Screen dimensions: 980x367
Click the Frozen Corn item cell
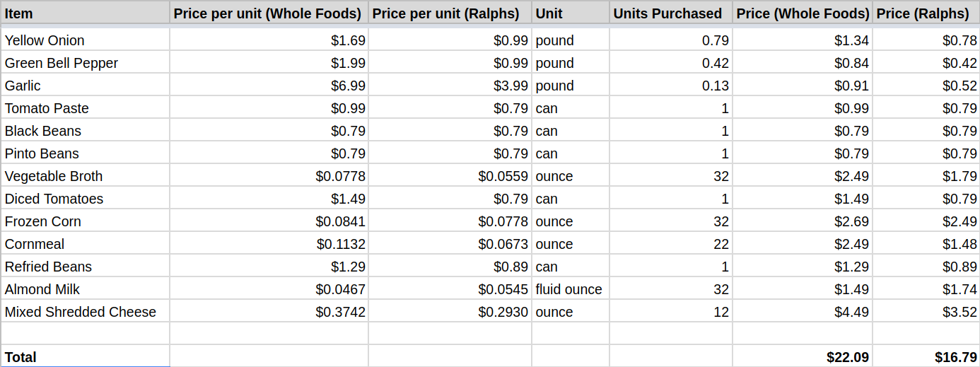pyautogui.click(x=85, y=221)
